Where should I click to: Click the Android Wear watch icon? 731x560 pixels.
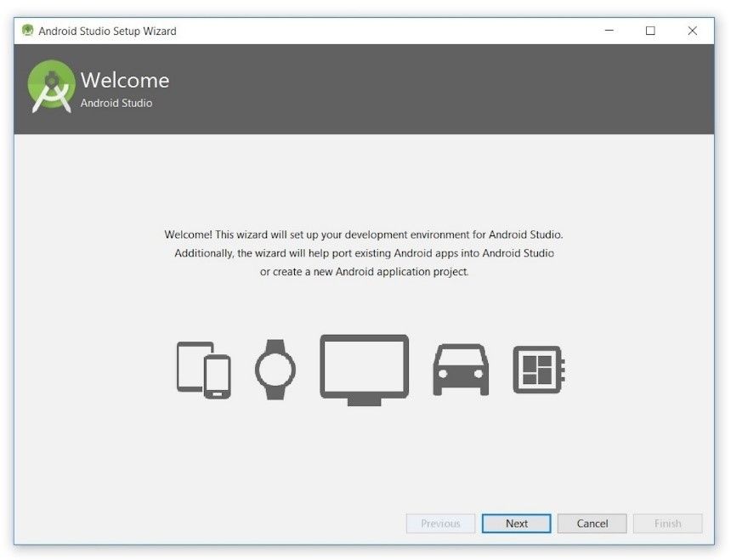pos(275,370)
